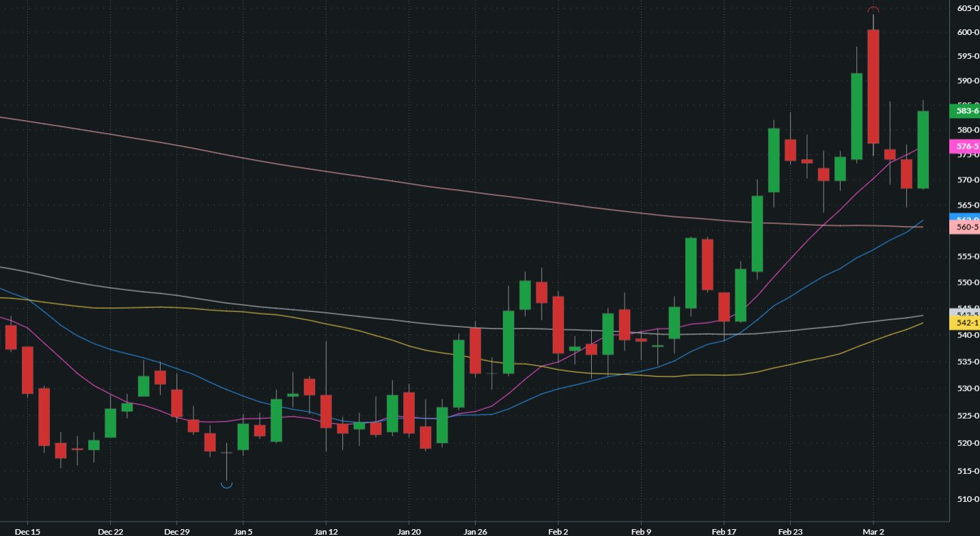Image resolution: width=980 pixels, height=536 pixels.
Task: Click the tall red candle at the chart peak
Action: 873,86
